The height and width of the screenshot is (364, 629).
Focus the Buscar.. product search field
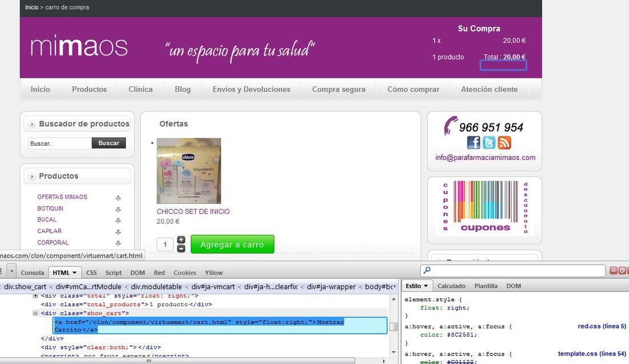(x=60, y=143)
